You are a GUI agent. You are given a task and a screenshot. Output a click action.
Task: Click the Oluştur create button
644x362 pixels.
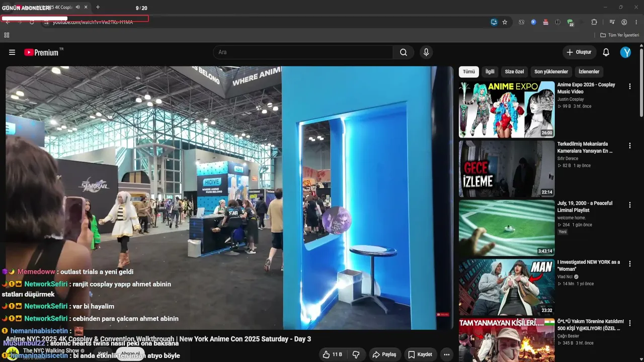click(579, 52)
